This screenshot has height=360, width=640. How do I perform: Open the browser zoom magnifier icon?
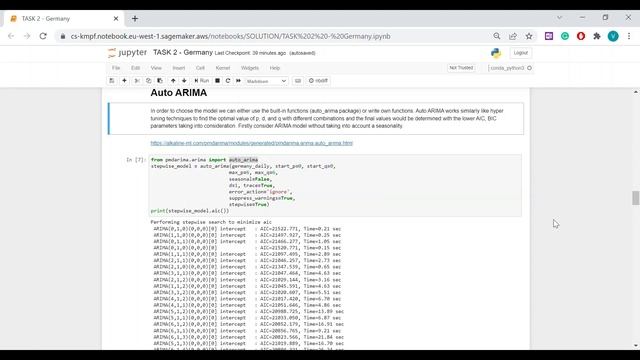(x=497, y=36)
